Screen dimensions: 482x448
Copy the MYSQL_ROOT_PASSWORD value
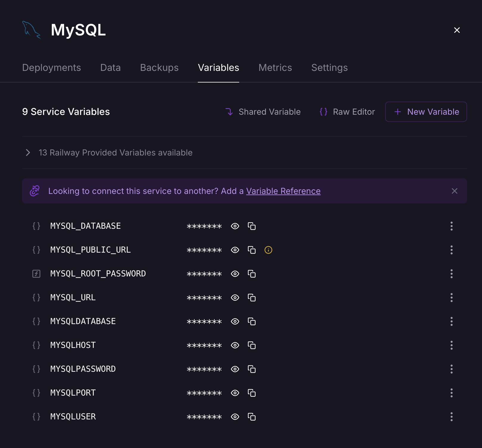pos(252,274)
